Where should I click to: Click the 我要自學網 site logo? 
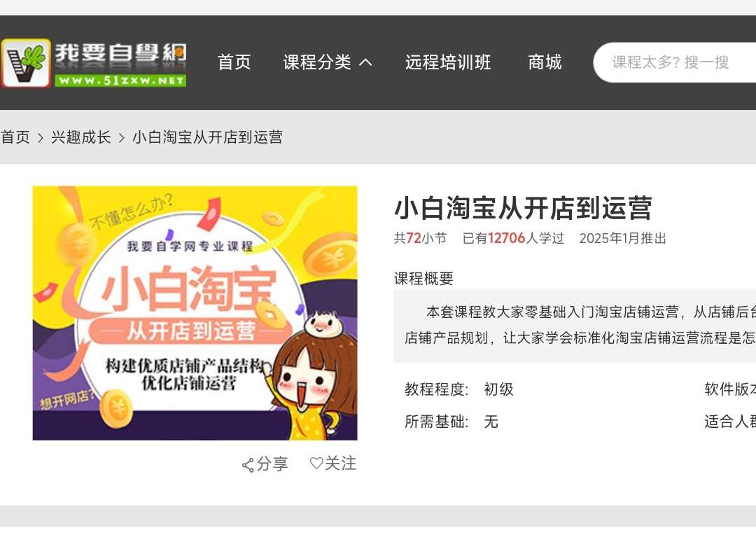click(94, 64)
